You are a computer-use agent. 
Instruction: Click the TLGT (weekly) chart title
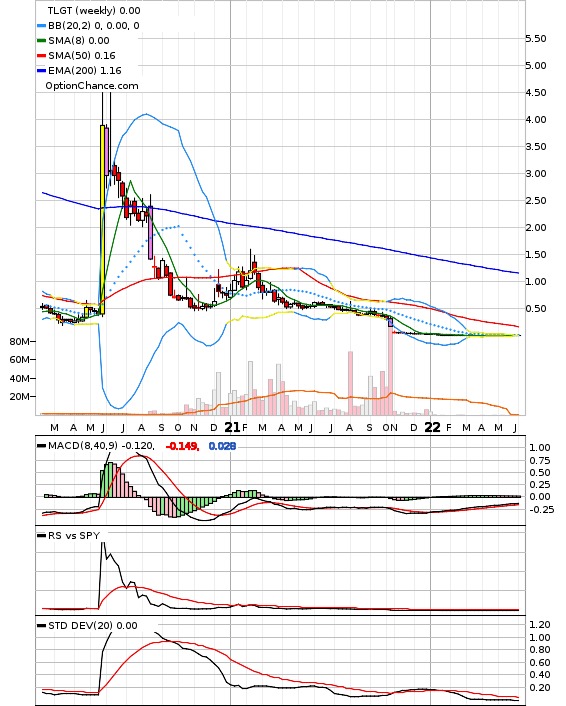click(x=94, y=10)
